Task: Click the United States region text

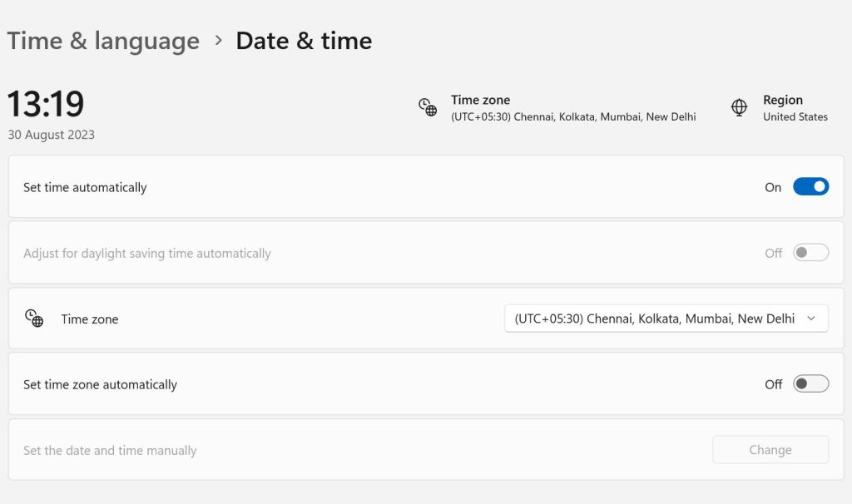Action: tap(795, 117)
